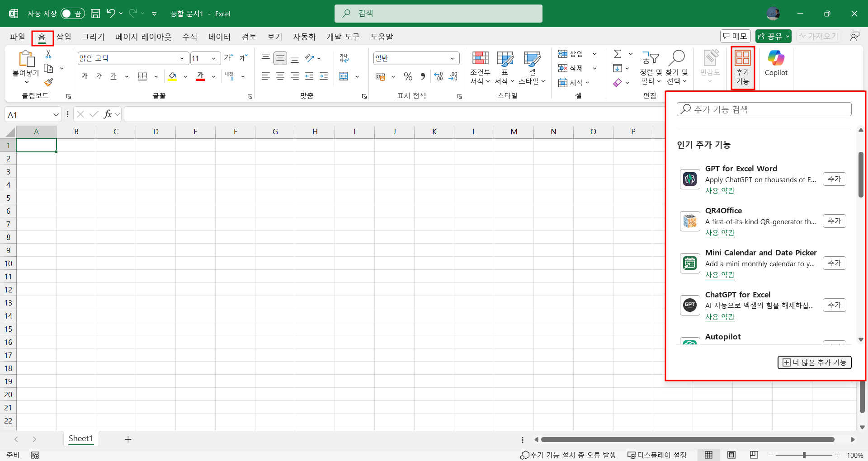Switch to the 데이터 tab
Viewport: 868px width, 461px height.
click(x=219, y=37)
